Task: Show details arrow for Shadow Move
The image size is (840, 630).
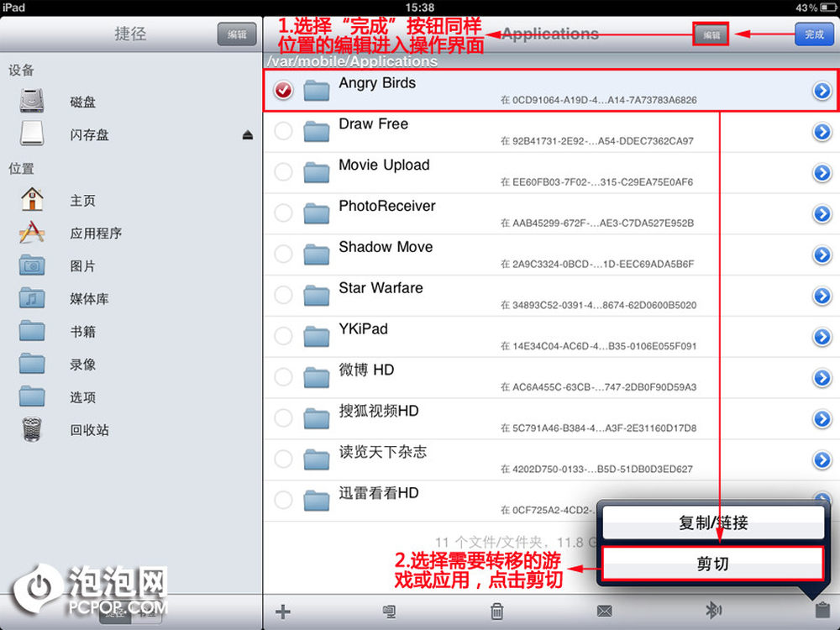Action: (822, 255)
